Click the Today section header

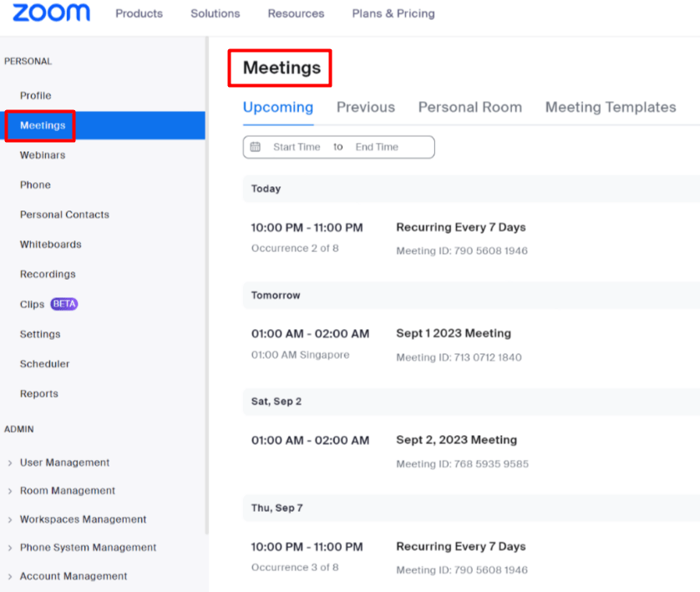pyautogui.click(x=471, y=189)
